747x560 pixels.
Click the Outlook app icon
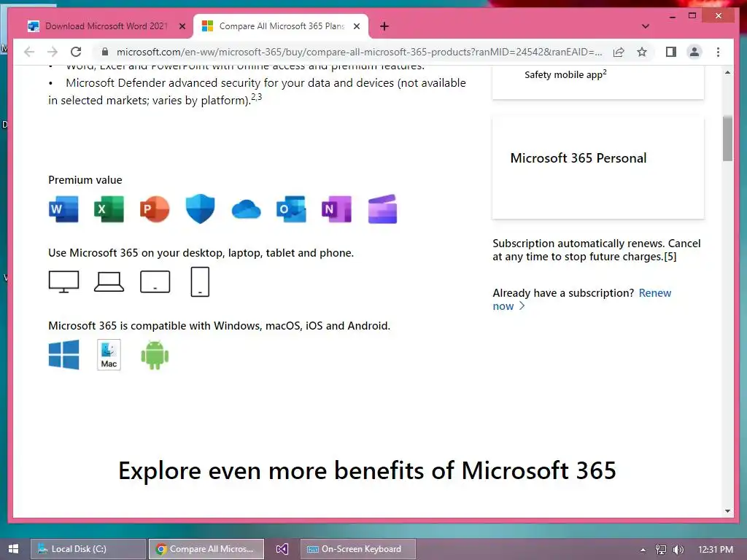291,209
